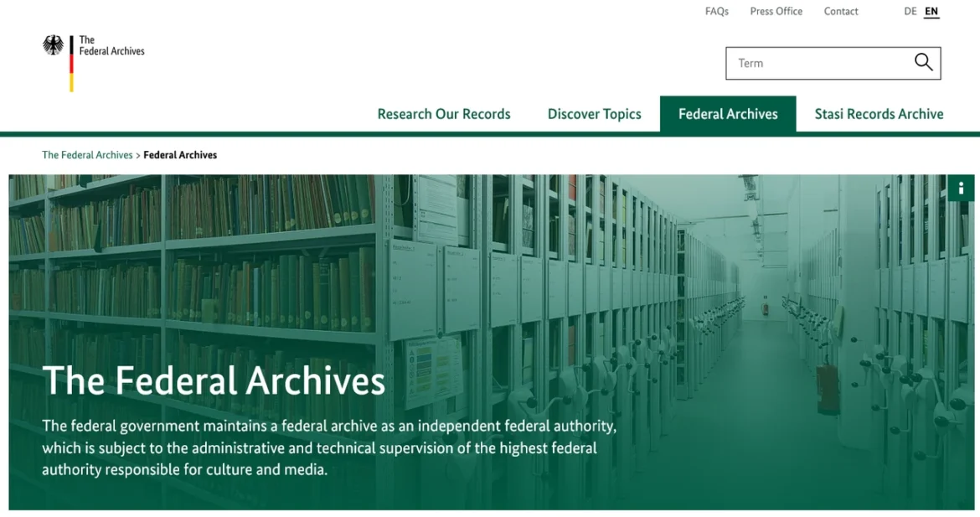Click the federal eagle logo
This screenshot has height=517, width=980.
pyautogui.click(x=54, y=45)
